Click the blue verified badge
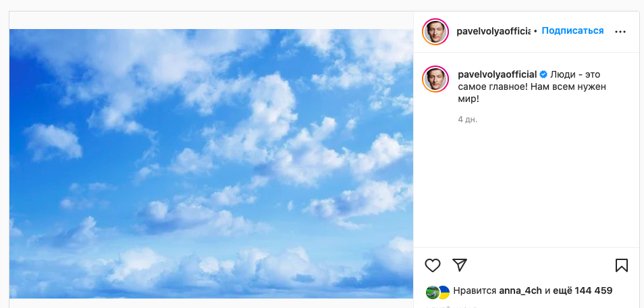This screenshot has height=308, width=644. point(543,74)
